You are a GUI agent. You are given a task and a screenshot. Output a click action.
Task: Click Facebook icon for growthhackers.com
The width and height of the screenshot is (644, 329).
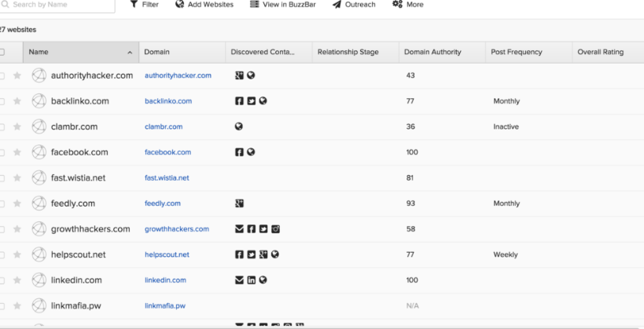252,229
